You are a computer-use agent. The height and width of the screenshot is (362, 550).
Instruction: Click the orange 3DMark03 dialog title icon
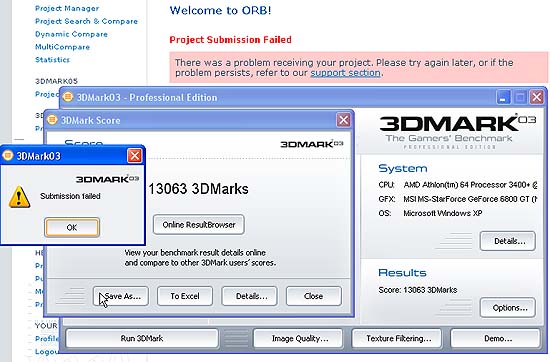coord(8,155)
